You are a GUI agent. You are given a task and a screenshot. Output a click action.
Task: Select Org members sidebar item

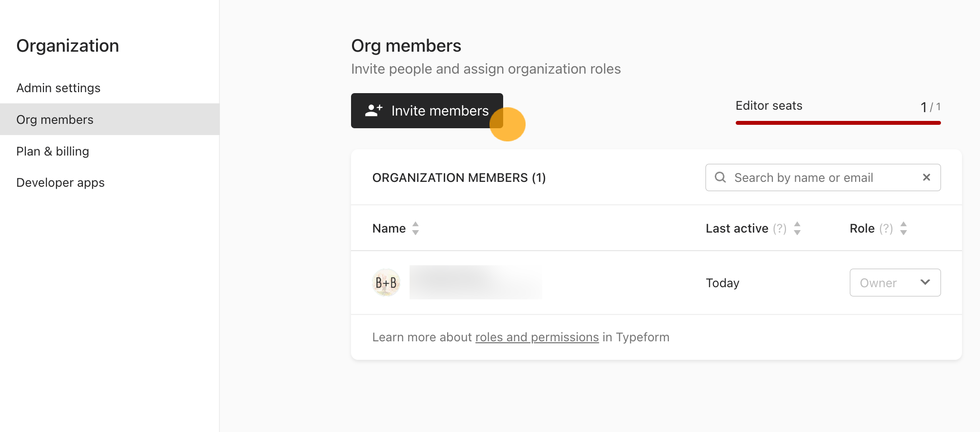pyautogui.click(x=55, y=119)
